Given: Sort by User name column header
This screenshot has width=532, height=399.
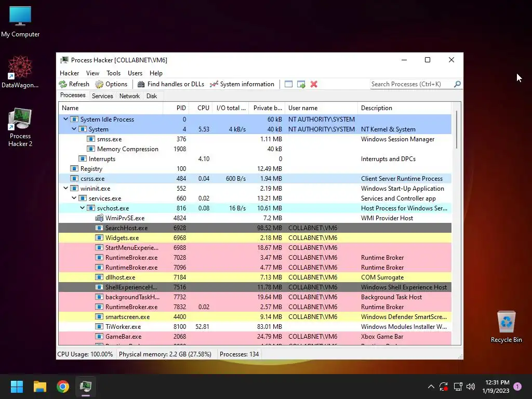Looking at the screenshot, I should 321,108.
